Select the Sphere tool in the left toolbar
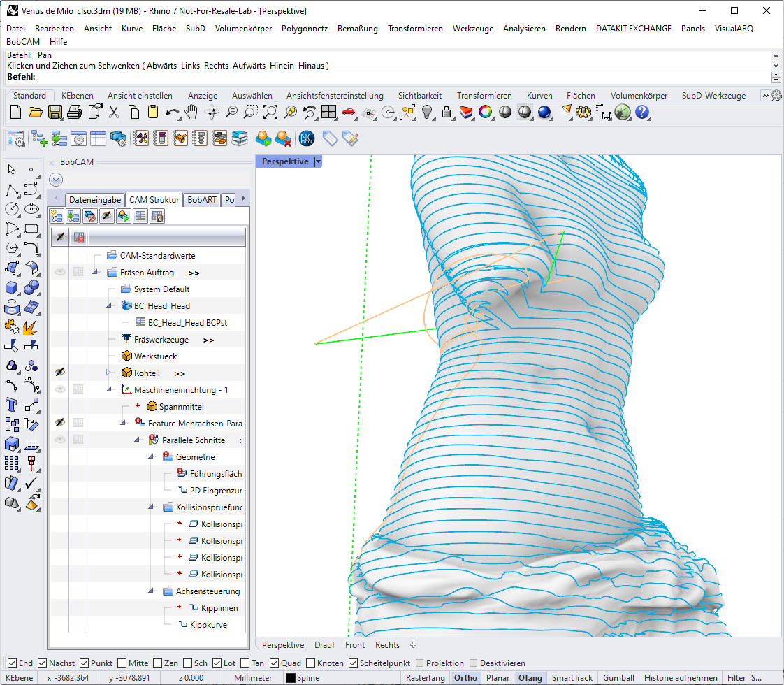The width and height of the screenshot is (784, 685). (33, 288)
